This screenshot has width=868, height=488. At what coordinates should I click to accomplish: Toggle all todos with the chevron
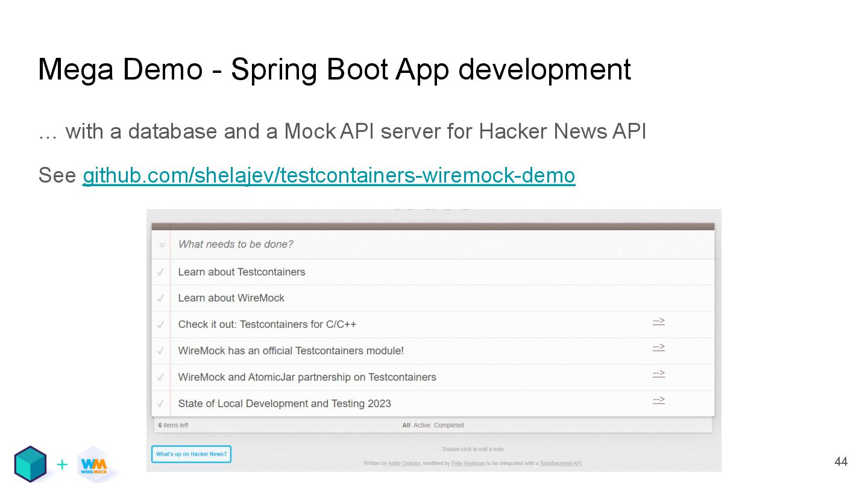162,245
